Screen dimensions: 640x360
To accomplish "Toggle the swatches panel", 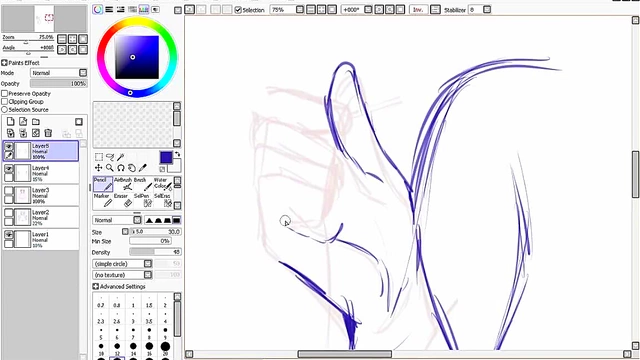I will 144,9.
